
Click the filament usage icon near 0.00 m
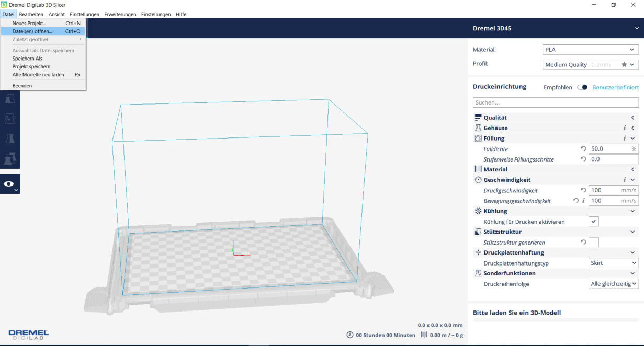click(x=424, y=335)
